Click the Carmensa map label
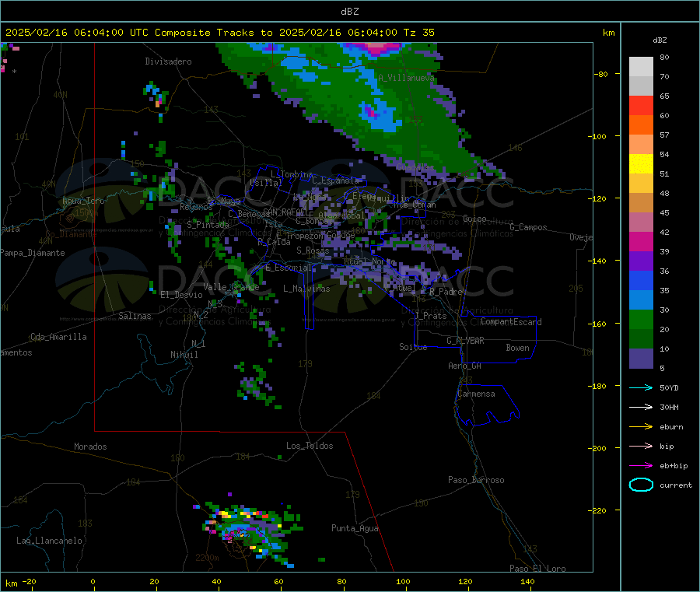Image resolution: width=700 pixels, height=592 pixels. 476,394
